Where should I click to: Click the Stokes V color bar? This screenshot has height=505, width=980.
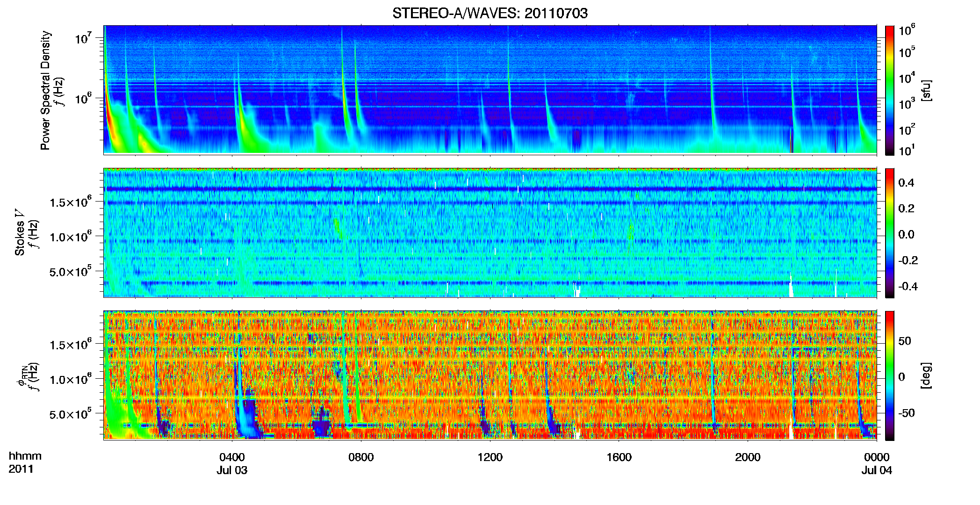pos(889,233)
